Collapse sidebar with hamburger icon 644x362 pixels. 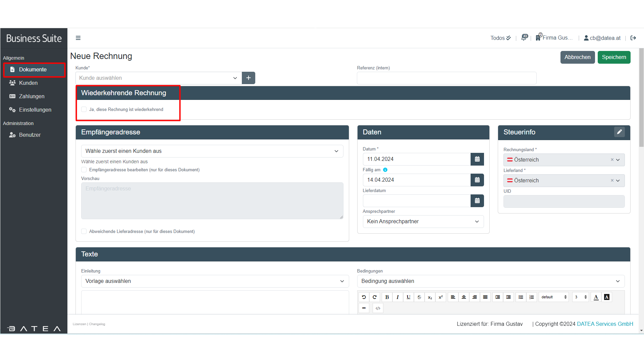(x=78, y=38)
